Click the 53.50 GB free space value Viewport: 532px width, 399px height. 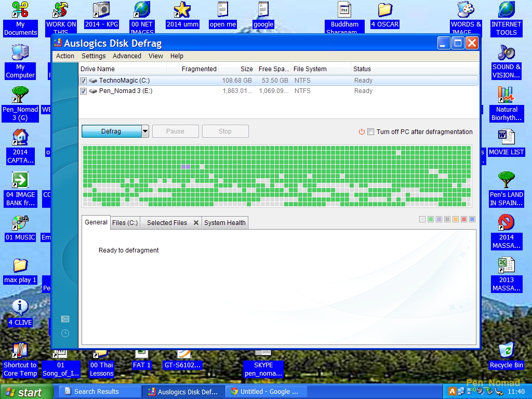(275, 81)
